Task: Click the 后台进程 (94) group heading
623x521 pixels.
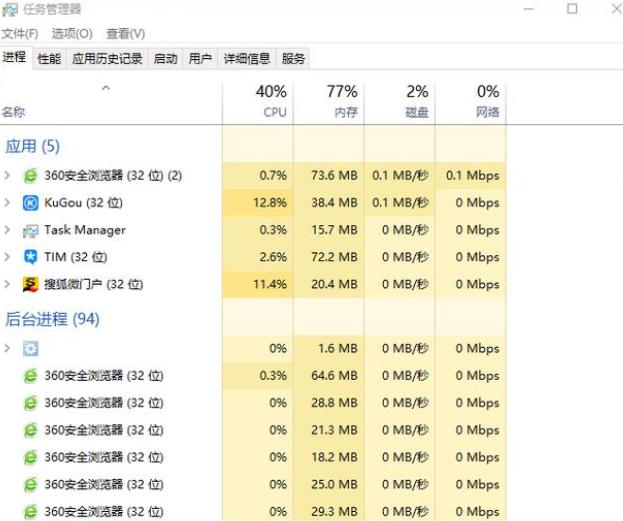Action: click(52, 319)
